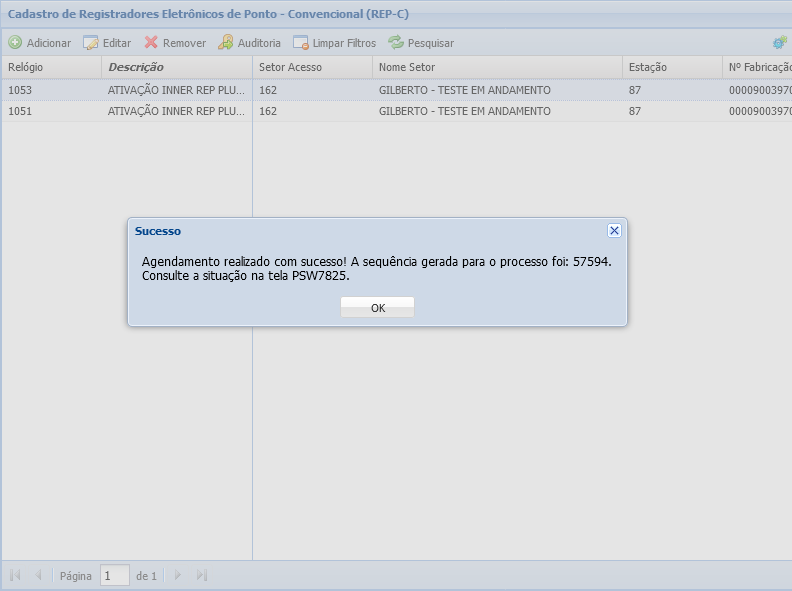Click the Editar pencil icon
792x591 pixels.
pos(91,43)
